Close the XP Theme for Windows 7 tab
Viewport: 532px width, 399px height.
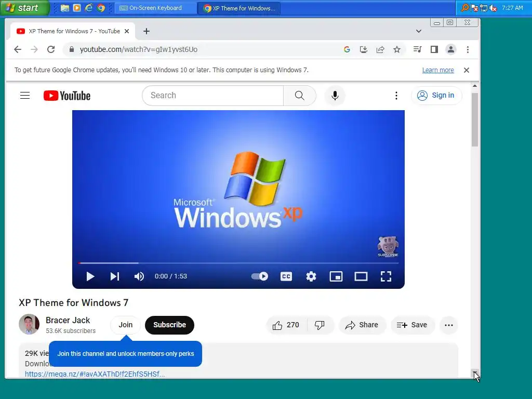click(x=127, y=31)
